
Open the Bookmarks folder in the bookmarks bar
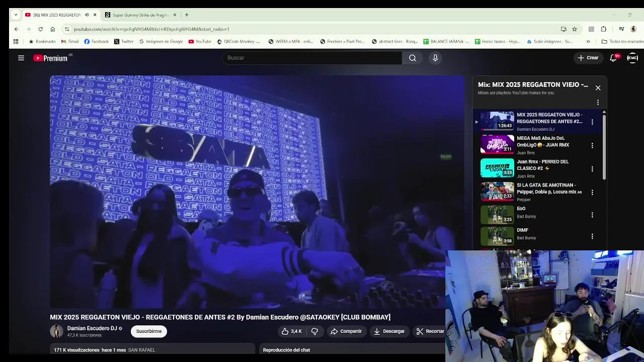[x=42, y=42]
